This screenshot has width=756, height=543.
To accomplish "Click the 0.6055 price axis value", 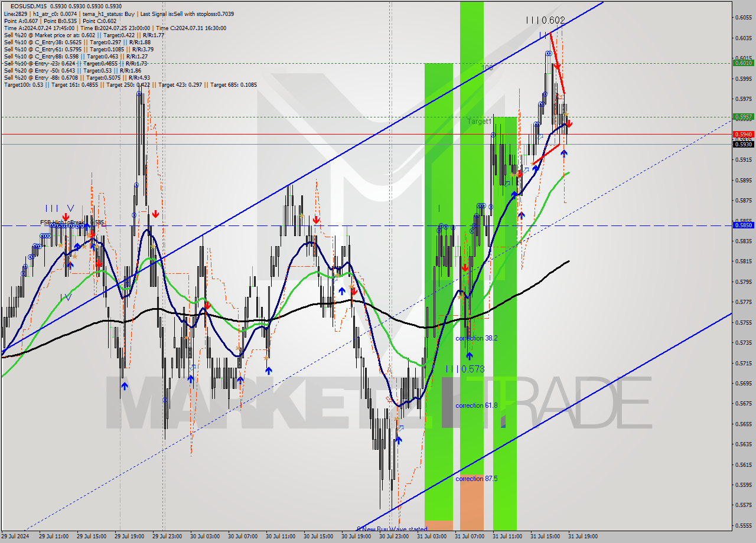I will (744, 17).
